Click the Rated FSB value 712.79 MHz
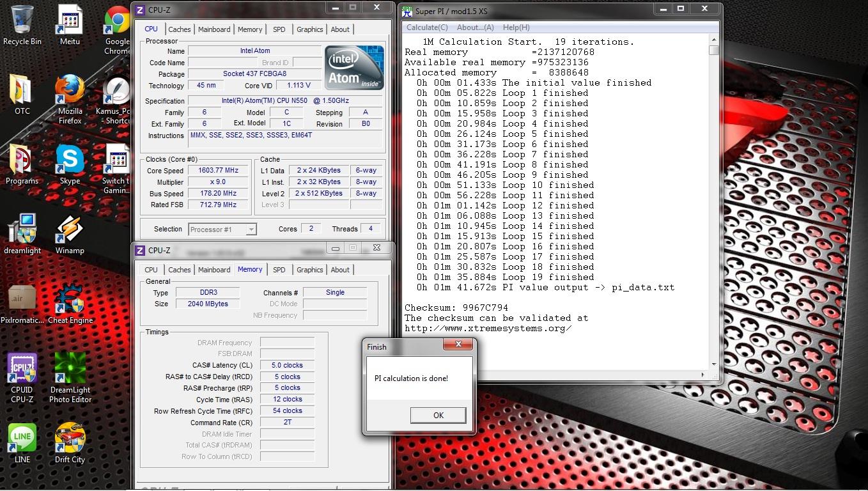The width and height of the screenshot is (868, 491). pos(219,205)
